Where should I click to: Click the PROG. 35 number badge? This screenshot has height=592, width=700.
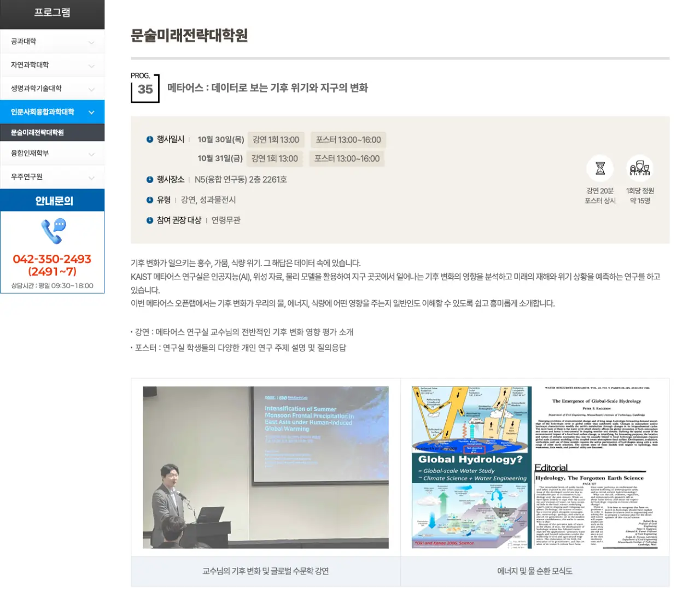click(x=145, y=89)
